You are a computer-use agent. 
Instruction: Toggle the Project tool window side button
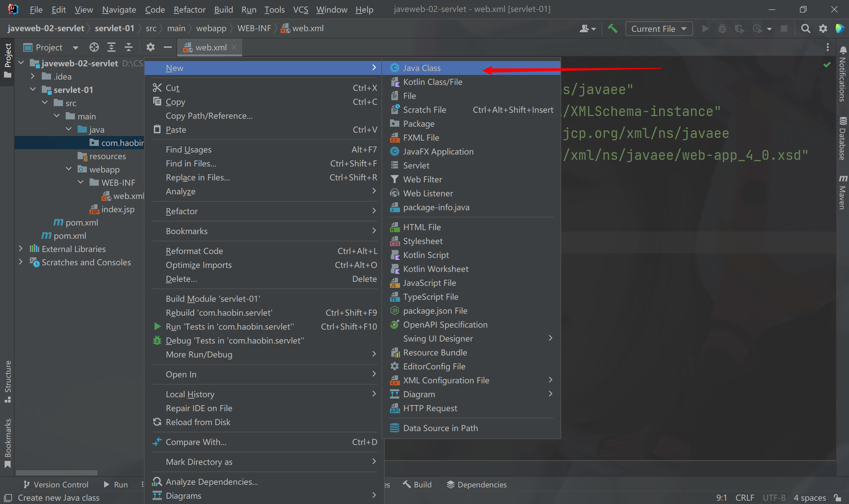[8, 61]
